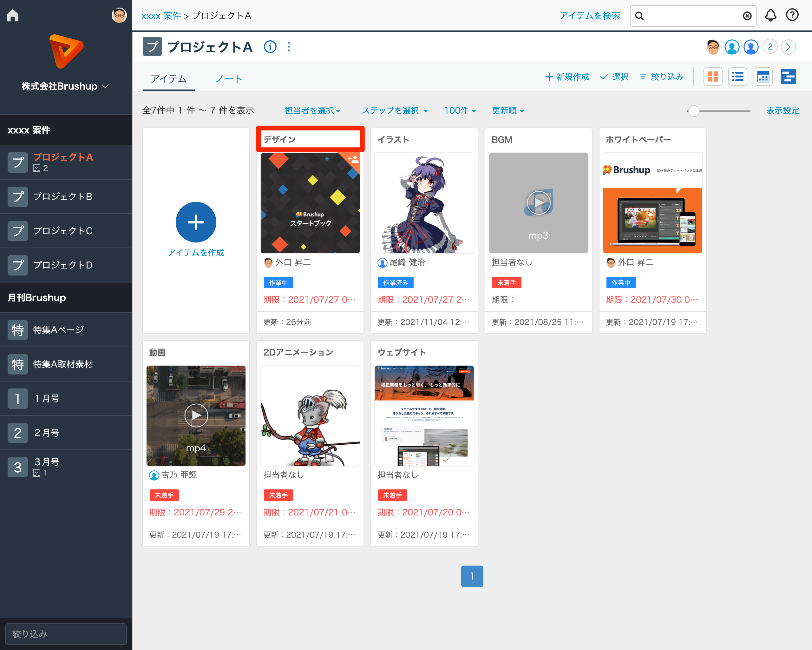Click the thumbnail size slider handle

click(x=693, y=111)
